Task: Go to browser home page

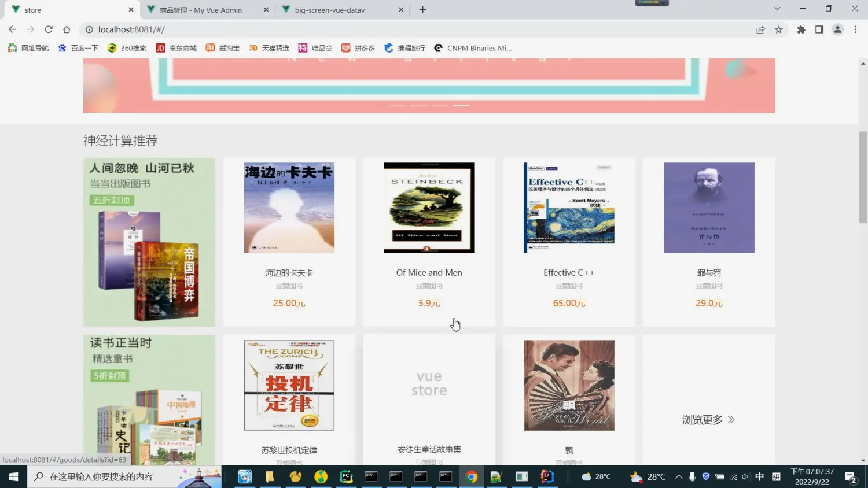Action: tap(67, 29)
